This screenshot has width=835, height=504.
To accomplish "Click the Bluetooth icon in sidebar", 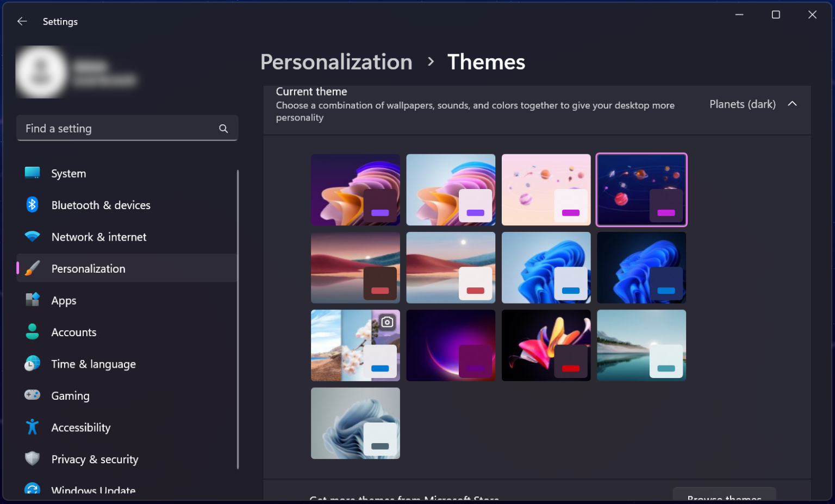I will click(x=33, y=205).
